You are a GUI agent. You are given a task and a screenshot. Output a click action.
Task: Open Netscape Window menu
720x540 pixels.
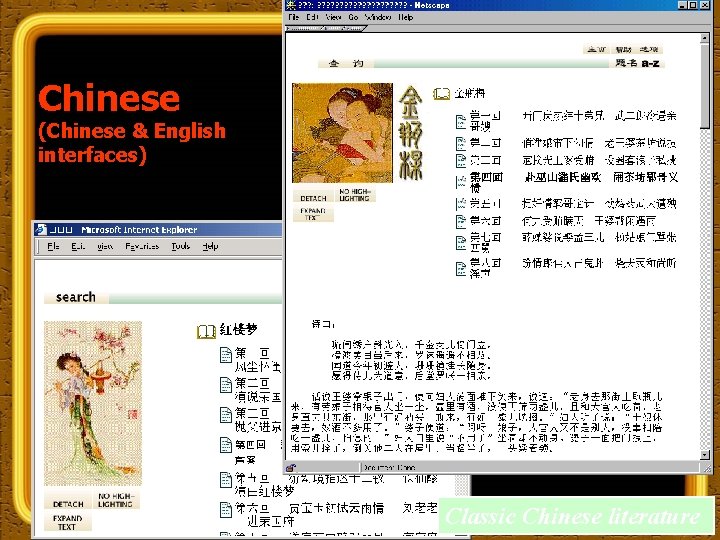pyautogui.click(x=378, y=17)
